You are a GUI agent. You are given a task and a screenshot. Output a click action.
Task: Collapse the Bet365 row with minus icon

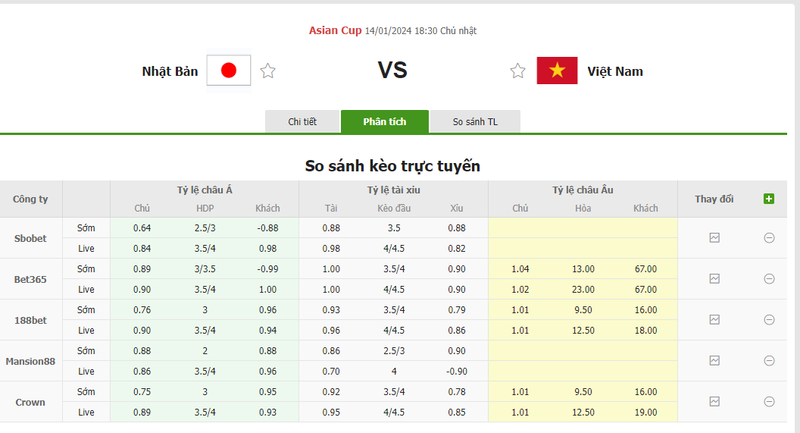[769, 279]
